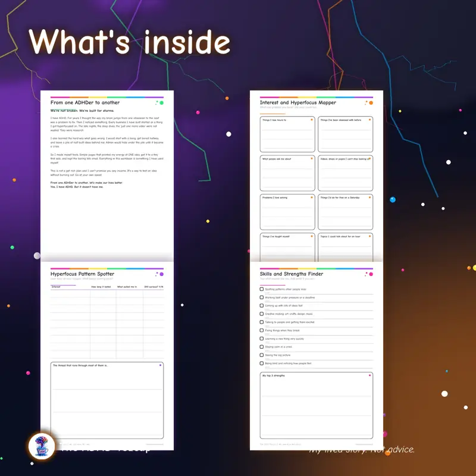
Task: Select the 'From one ADHDer to another' page
Action: [107, 176]
